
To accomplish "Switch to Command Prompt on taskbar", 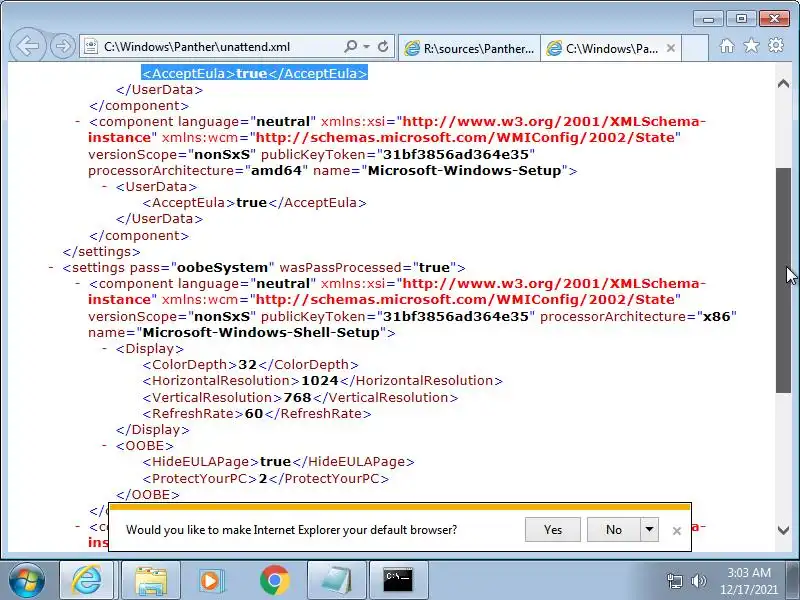I will (398, 580).
